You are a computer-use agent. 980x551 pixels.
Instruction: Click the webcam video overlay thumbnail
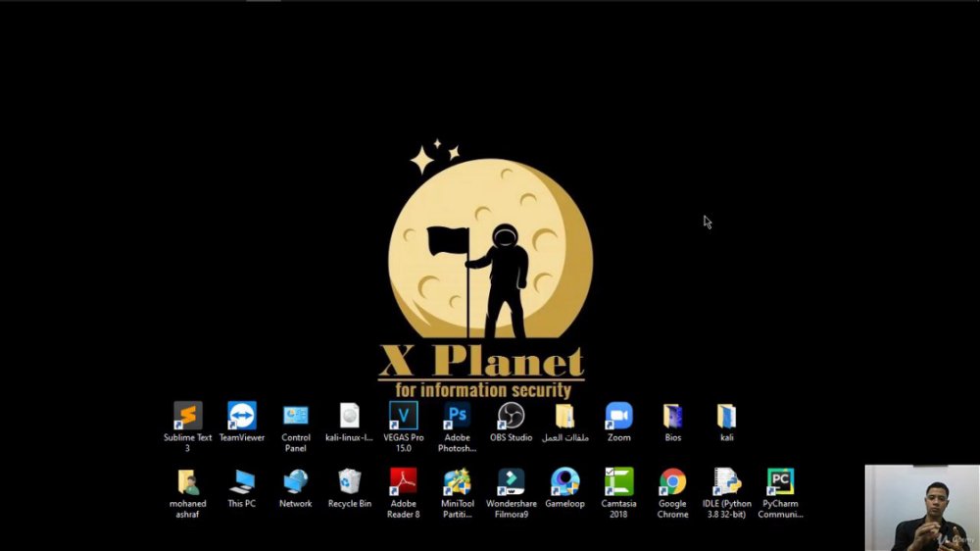[922, 508]
